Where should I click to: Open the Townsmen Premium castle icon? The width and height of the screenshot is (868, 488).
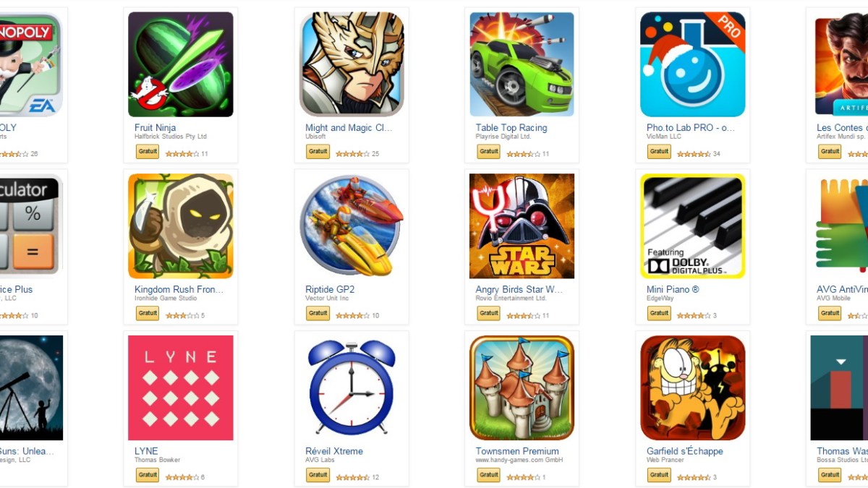[x=522, y=388]
